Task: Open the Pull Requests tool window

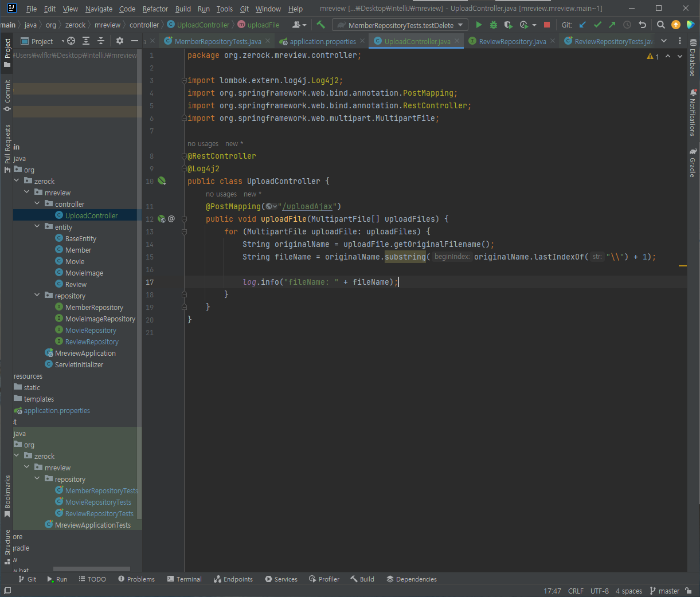Action: point(7,149)
